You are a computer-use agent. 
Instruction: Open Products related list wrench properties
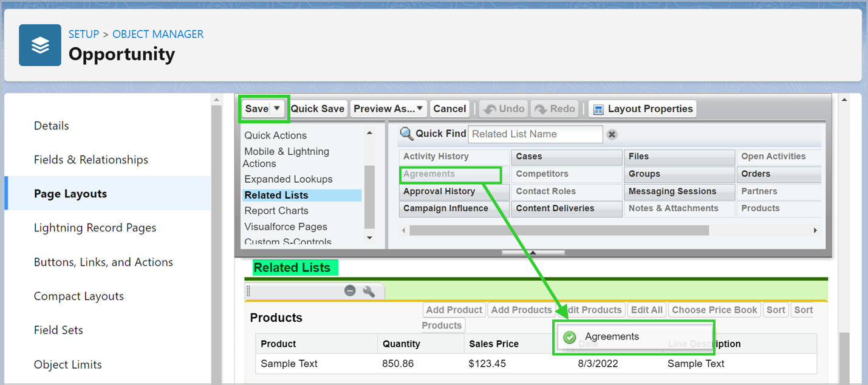(368, 291)
